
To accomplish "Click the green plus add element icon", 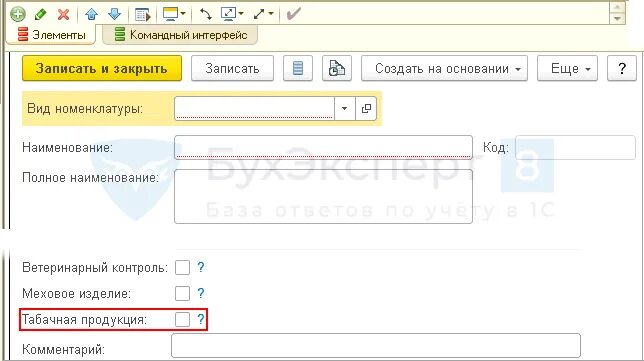I will tap(18, 14).
